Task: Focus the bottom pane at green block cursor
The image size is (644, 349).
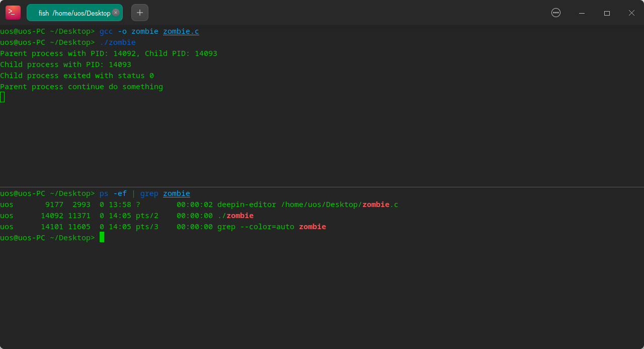Action: pyautogui.click(x=102, y=237)
